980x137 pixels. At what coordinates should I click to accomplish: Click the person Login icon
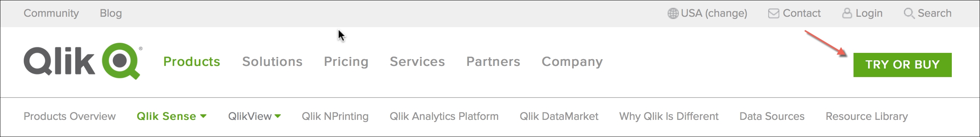[847, 13]
